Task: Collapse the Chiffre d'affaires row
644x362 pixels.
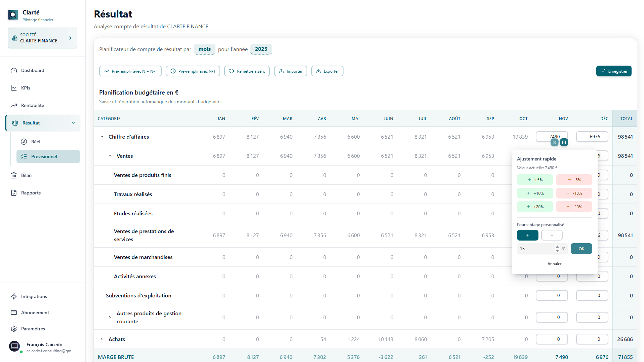Action: coord(102,137)
